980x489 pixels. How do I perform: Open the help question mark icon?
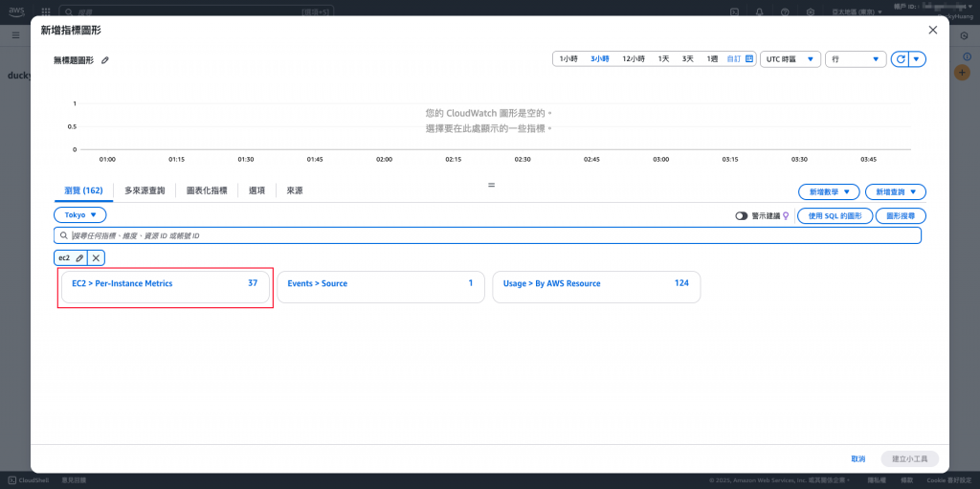(x=785, y=11)
